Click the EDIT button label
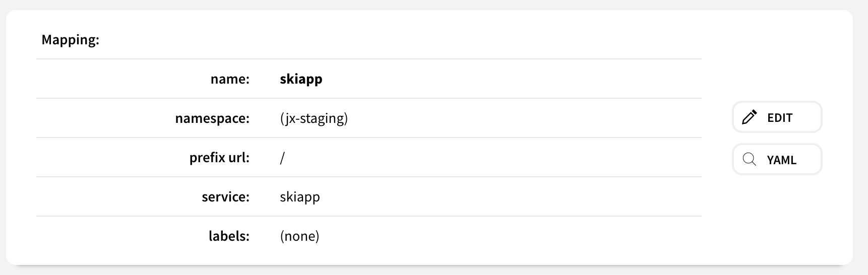The height and width of the screenshot is (275, 868). [780, 118]
